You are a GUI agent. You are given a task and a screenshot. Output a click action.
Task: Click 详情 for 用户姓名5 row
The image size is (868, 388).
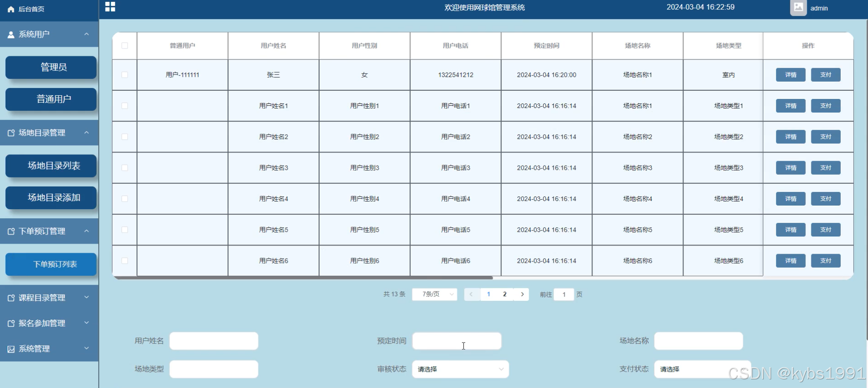click(790, 230)
